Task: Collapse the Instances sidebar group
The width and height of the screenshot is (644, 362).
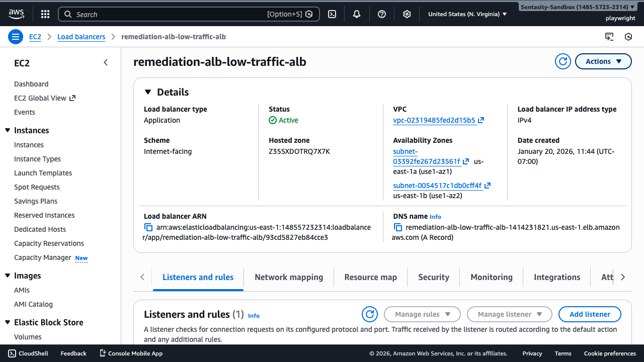Action: pyautogui.click(x=8, y=131)
